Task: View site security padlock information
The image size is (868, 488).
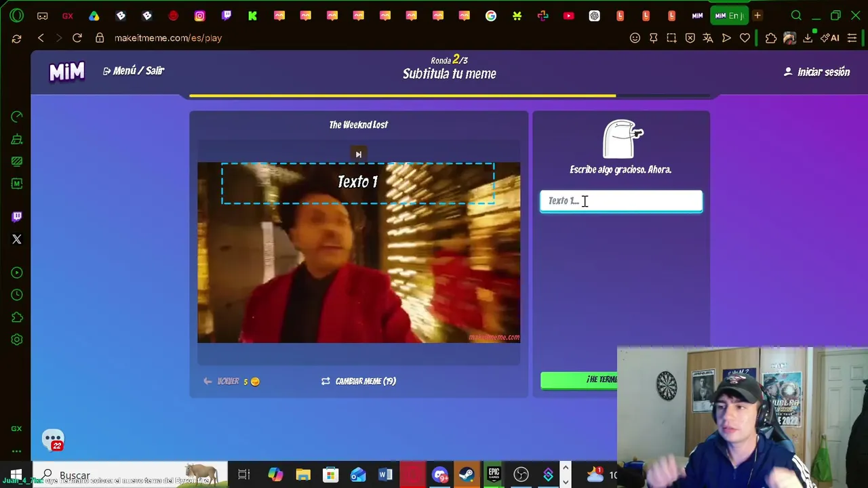Action: [100, 38]
